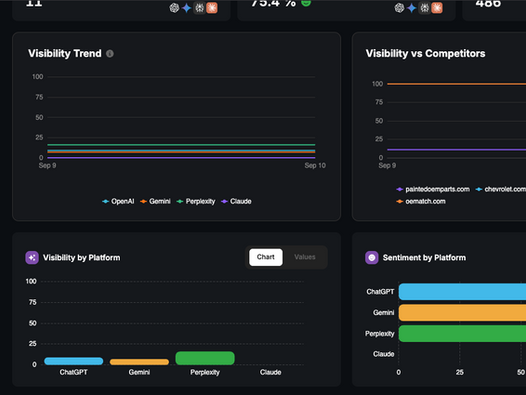
Task: Click the Perplexity label under visibility bar chart
Action: coord(205,372)
